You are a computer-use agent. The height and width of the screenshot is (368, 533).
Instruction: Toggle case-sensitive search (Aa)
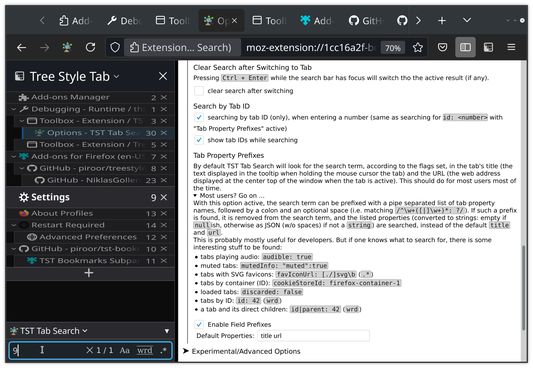click(124, 350)
